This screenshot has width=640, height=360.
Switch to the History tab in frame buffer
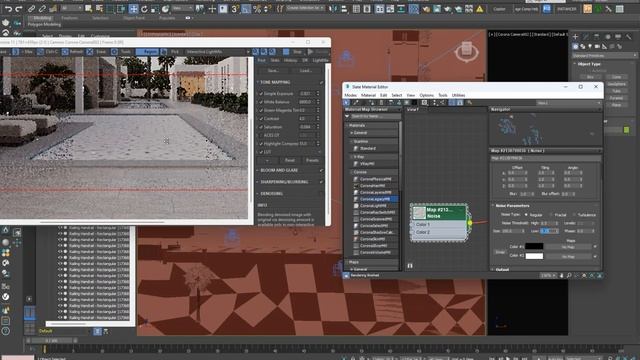290,60
